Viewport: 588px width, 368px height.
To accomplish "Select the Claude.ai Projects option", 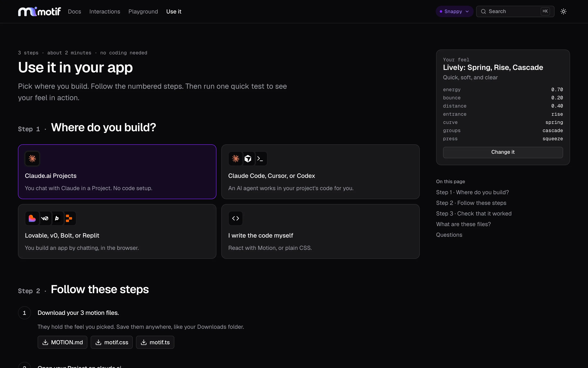I will click(x=117, y=172).
